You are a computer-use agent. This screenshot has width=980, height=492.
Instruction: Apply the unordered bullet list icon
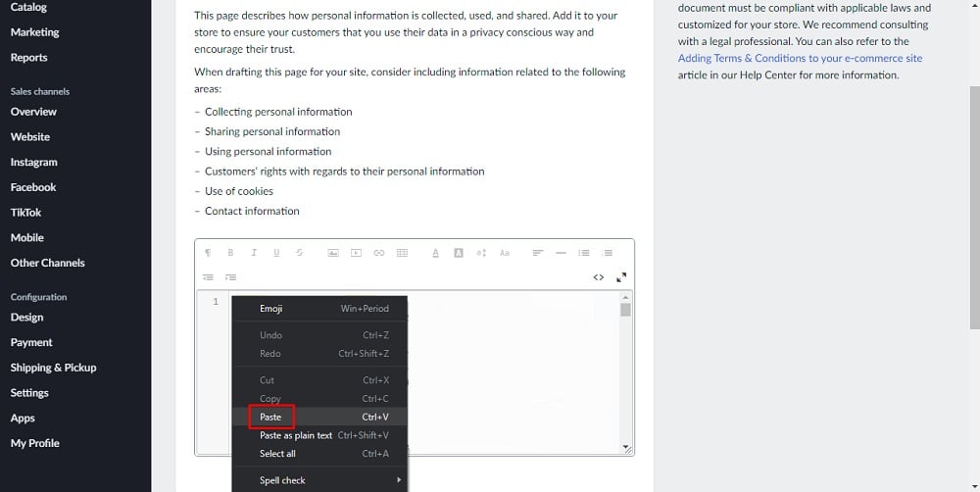click(584, 253)
